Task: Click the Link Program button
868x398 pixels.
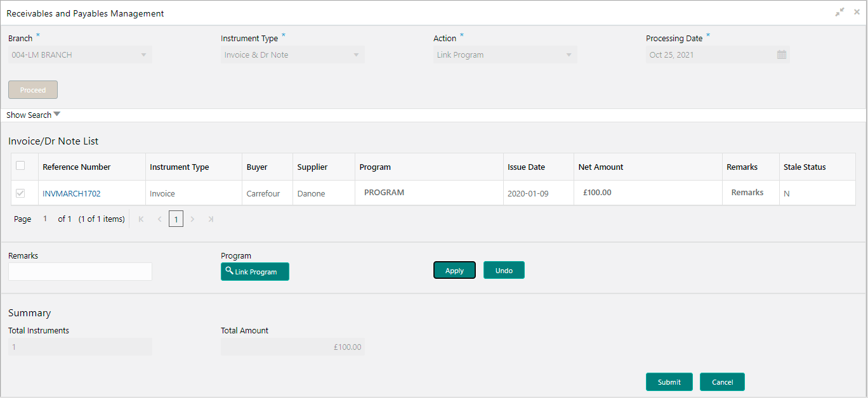Action: [x=255, y=271]
